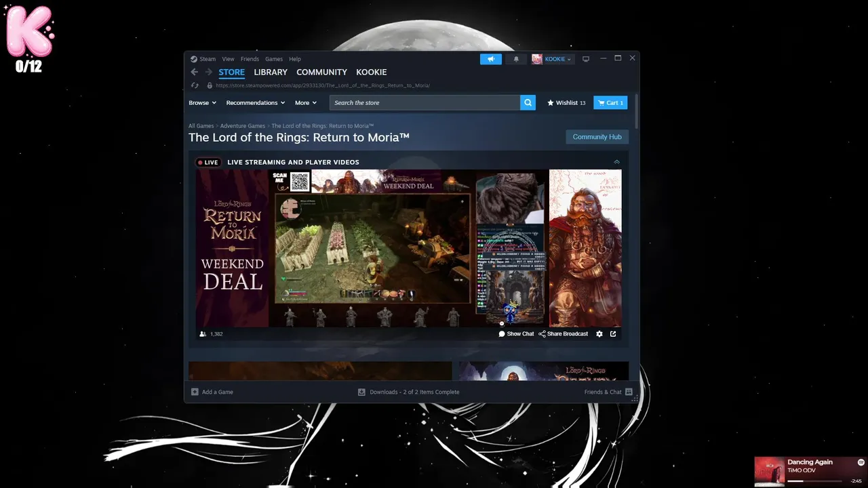Focus the Search the store field

(x=425, y=102)
